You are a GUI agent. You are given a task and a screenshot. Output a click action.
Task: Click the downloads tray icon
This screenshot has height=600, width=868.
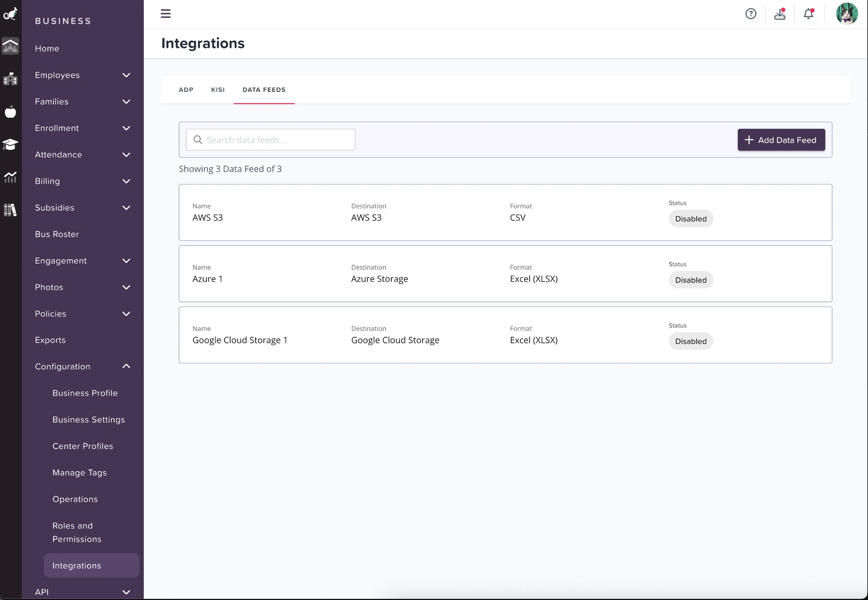pyautogui.click(x=780, y=14)
